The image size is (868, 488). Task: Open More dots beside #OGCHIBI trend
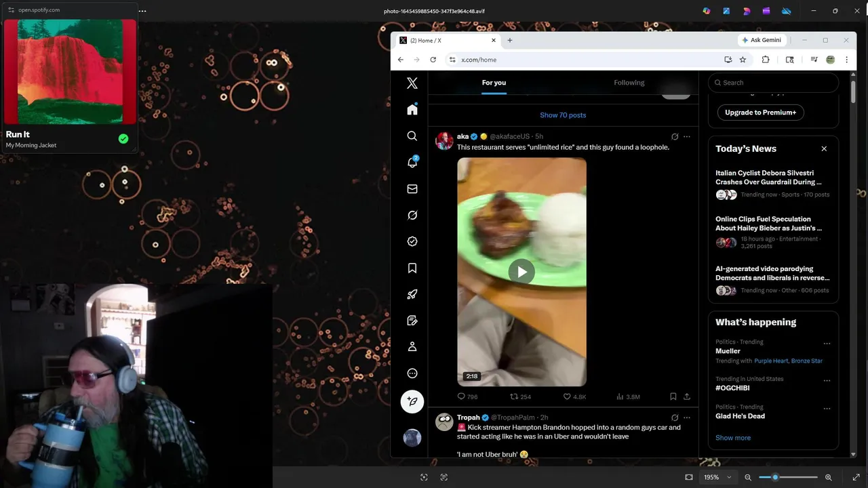[827, 380]
